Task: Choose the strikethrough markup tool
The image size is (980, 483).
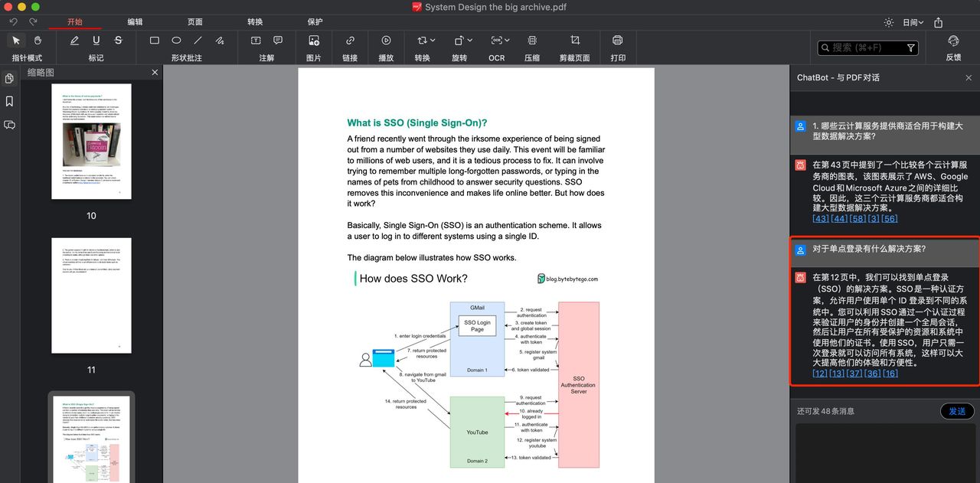Action: [x=118, y=41]
